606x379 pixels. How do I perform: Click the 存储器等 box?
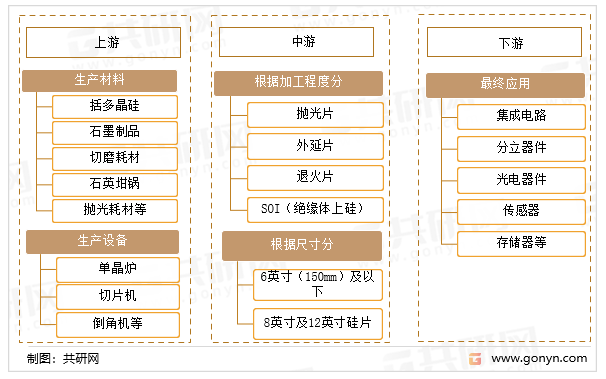[521, 244]
